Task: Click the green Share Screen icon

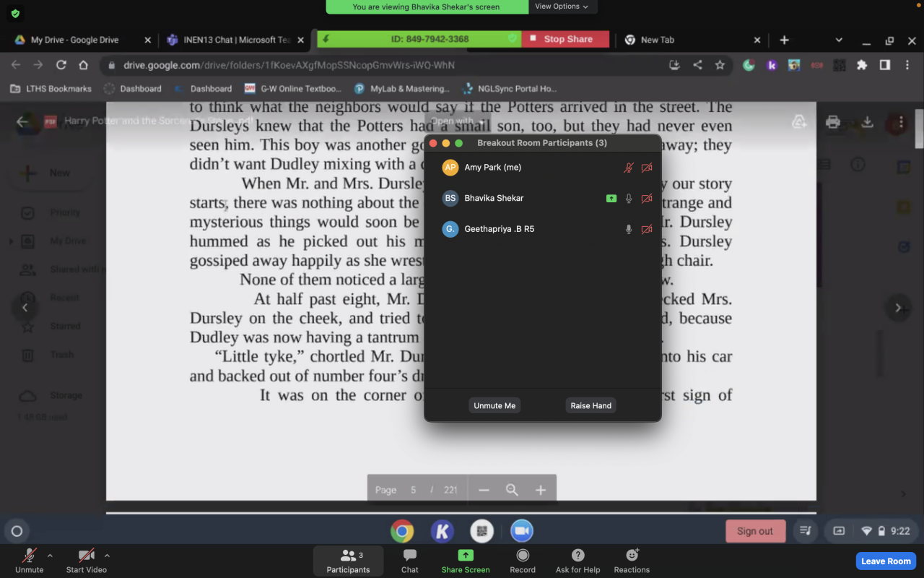Action: (x=466, y=555)
